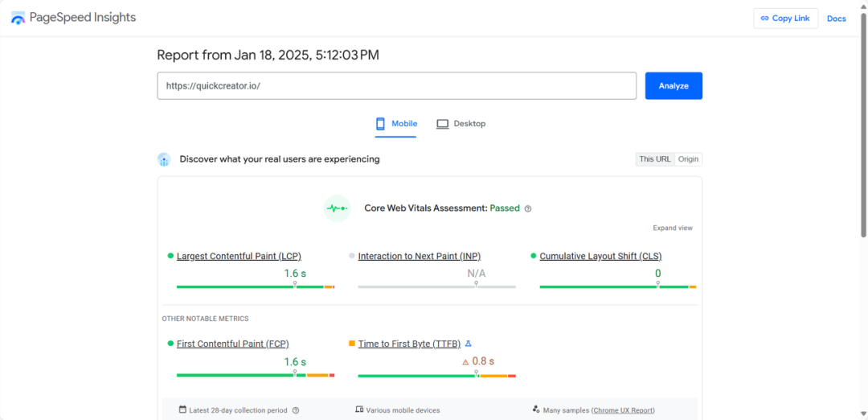Click the Copy Link button
The height and width of the screenshot is (420, 868).
coord(785,19)
